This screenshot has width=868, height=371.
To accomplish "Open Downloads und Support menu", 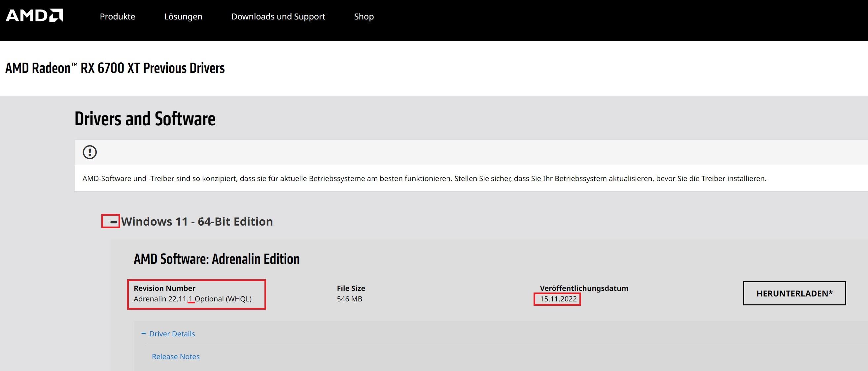I will pos(278,16).
